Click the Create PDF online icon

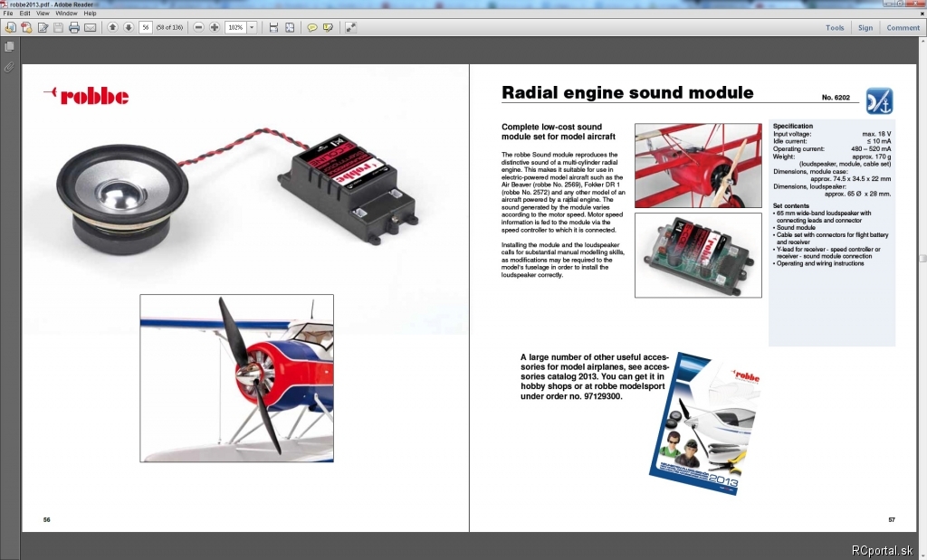26,27
